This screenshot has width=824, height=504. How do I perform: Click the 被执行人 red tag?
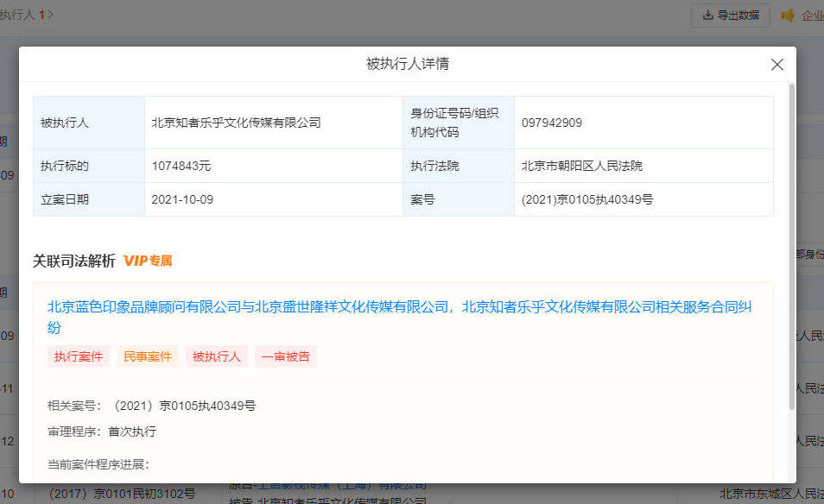(217, 356)
